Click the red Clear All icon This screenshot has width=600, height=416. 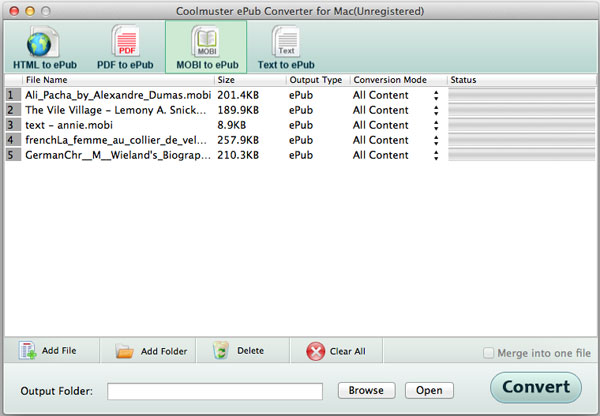[x=316, y=351]
